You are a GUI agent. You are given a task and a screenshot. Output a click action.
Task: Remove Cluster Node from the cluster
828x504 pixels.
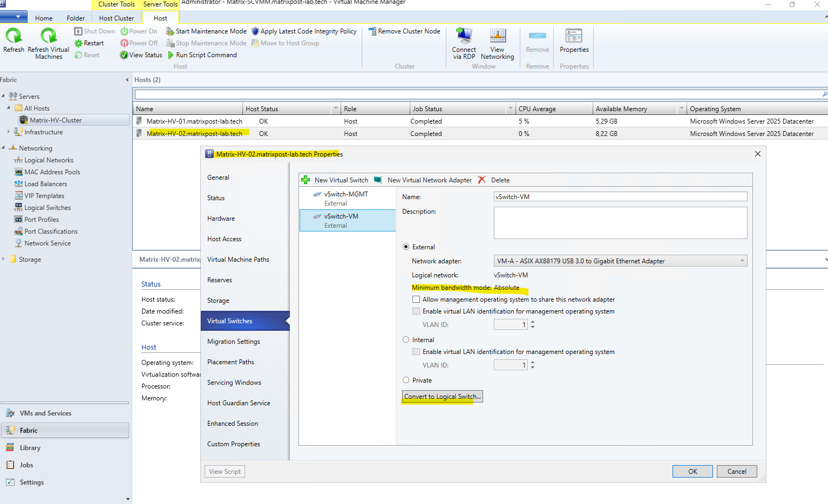(x=404, y=31)
